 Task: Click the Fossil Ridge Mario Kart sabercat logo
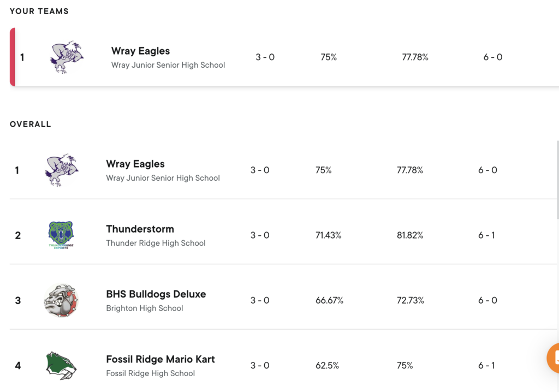tap(61, 365)
